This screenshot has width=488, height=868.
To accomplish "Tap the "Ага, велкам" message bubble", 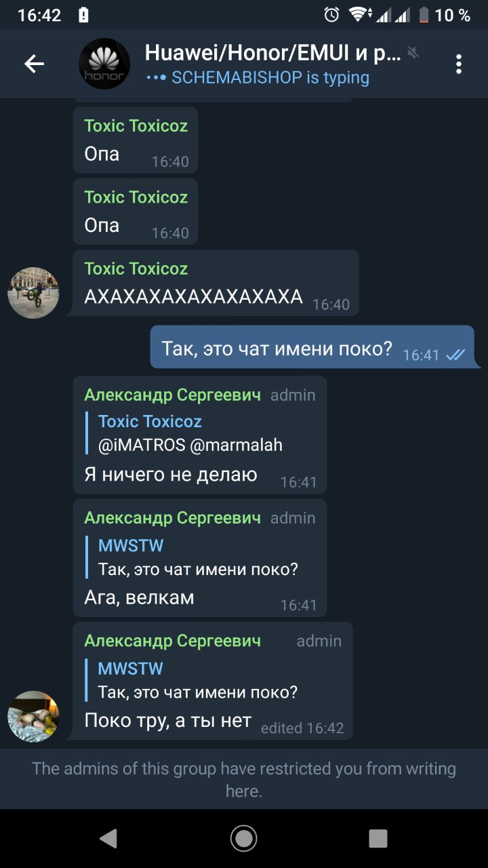I will [x=199, y=557].
